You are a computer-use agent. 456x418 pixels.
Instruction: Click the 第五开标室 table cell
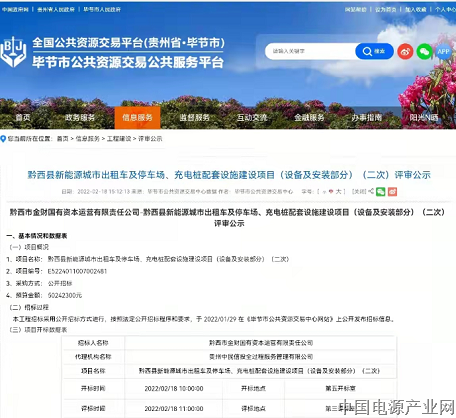click(340, 388)
